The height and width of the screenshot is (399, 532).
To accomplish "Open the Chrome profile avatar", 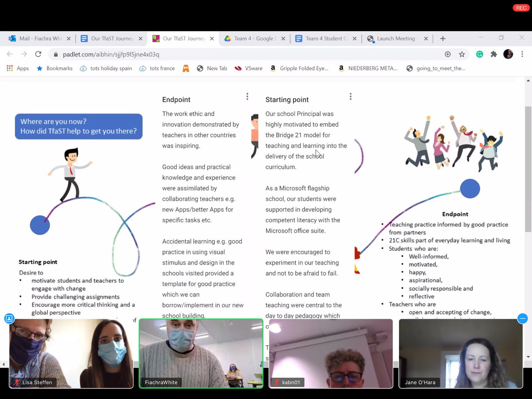I will point(508,54).
